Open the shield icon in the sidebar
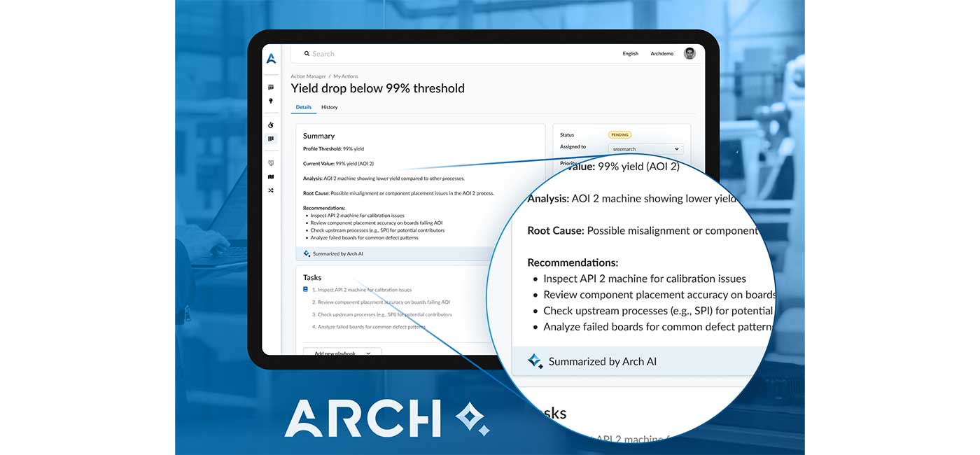This screenshot has height=455, width=980. click(x=271, y=163)
